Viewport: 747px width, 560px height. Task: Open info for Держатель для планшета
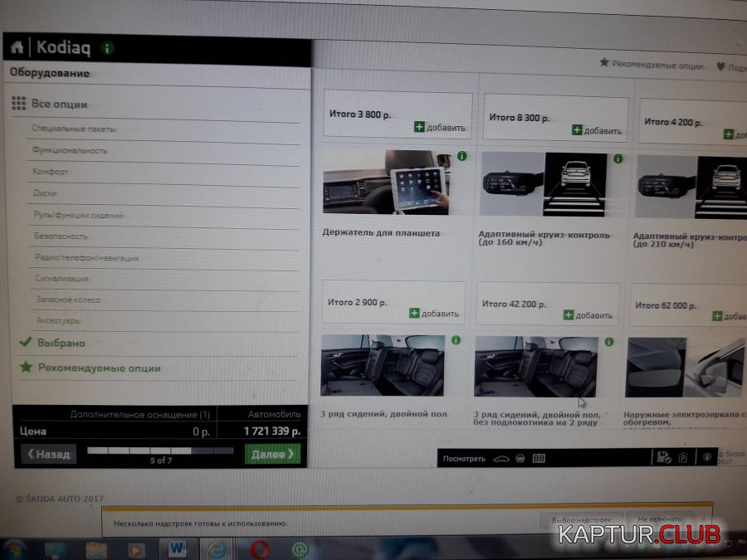click(x=461, y=156)
